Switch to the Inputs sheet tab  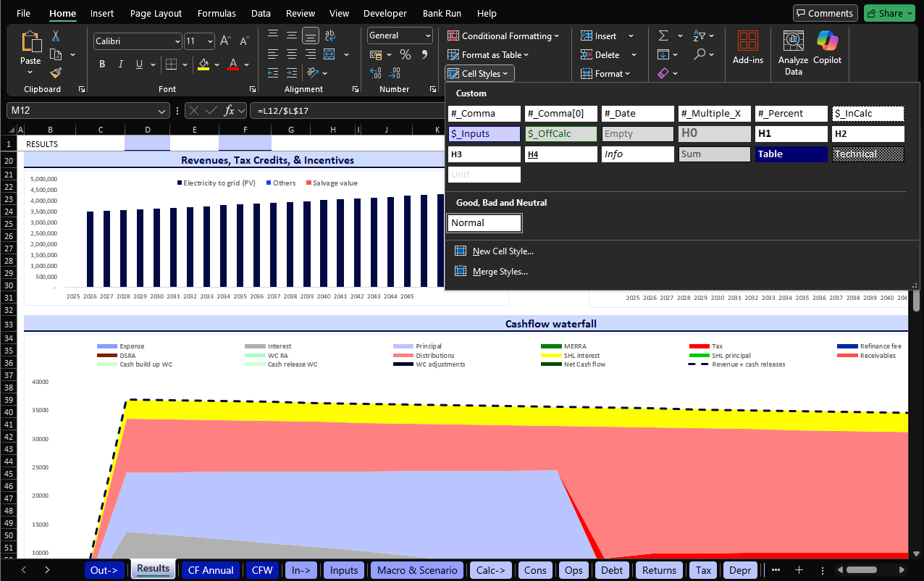[344, 570]
